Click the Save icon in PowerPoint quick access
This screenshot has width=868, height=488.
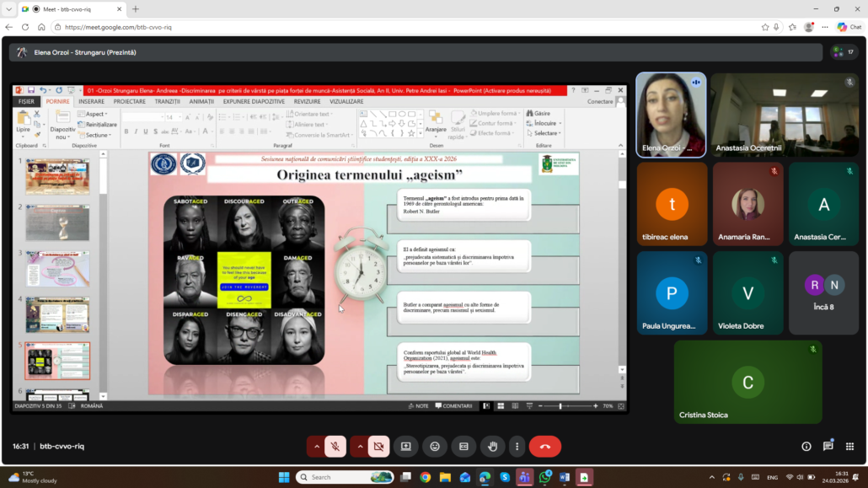click(x=31, y=90)
